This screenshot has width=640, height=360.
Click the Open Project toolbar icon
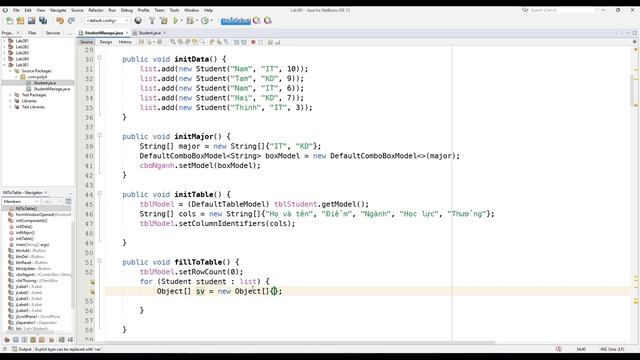click(31, 20)
